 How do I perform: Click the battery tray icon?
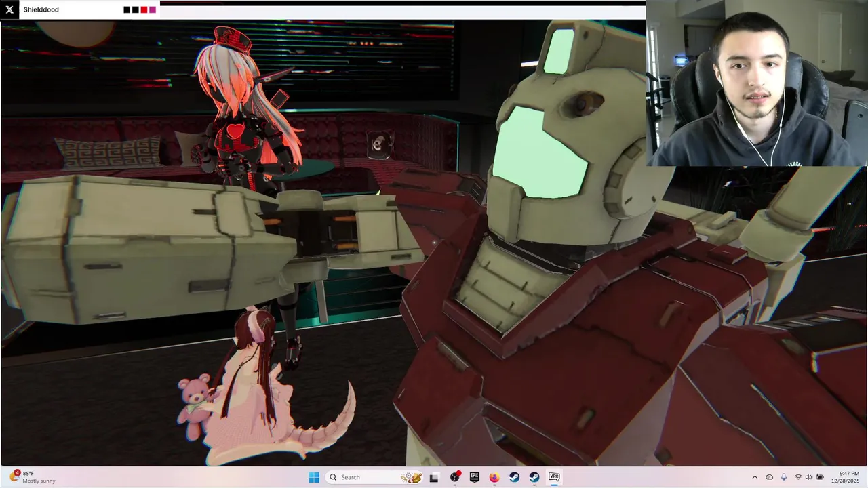click(x=821, y=477)
